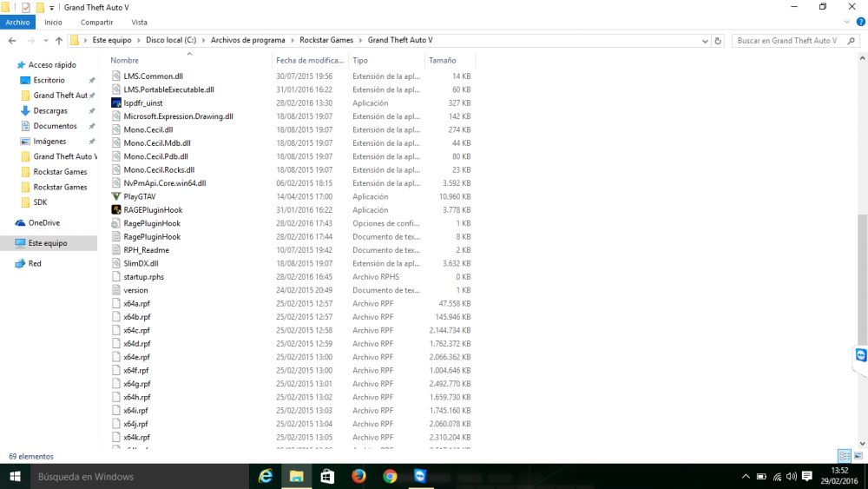Viewport: 868px width, 489px height.
Task: Select the NvPmApi.Core.win64.dll file
Action: (164, 183)
